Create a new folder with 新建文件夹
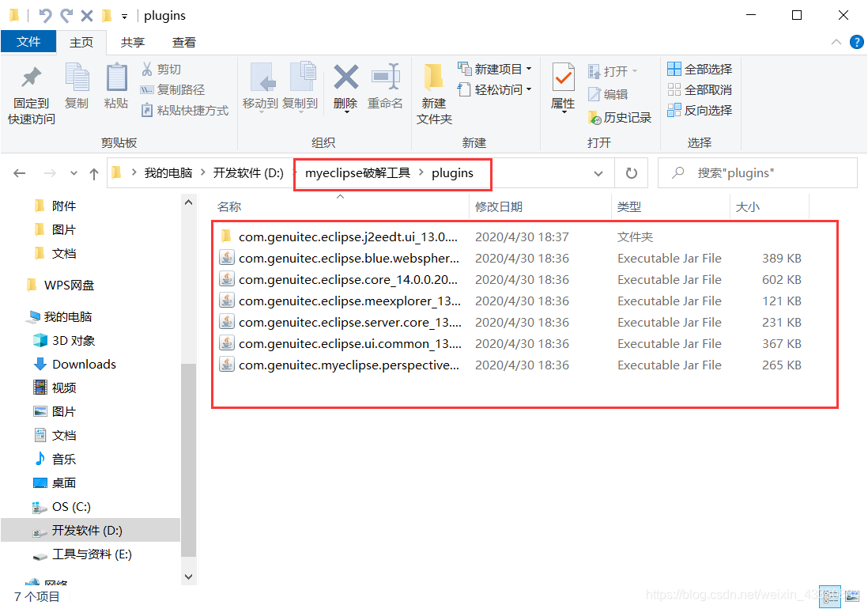This screenshot has width=868, height=609. (434, 94)
